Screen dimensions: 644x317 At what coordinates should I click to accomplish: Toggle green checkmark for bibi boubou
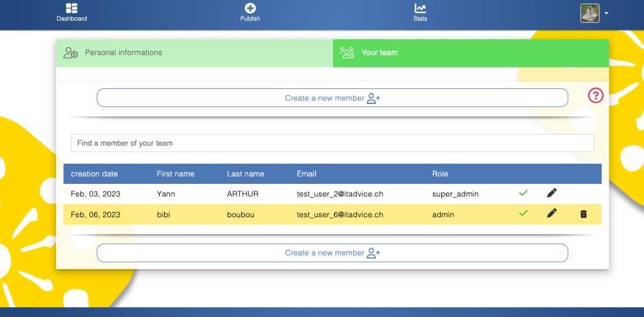pos(523,213)
